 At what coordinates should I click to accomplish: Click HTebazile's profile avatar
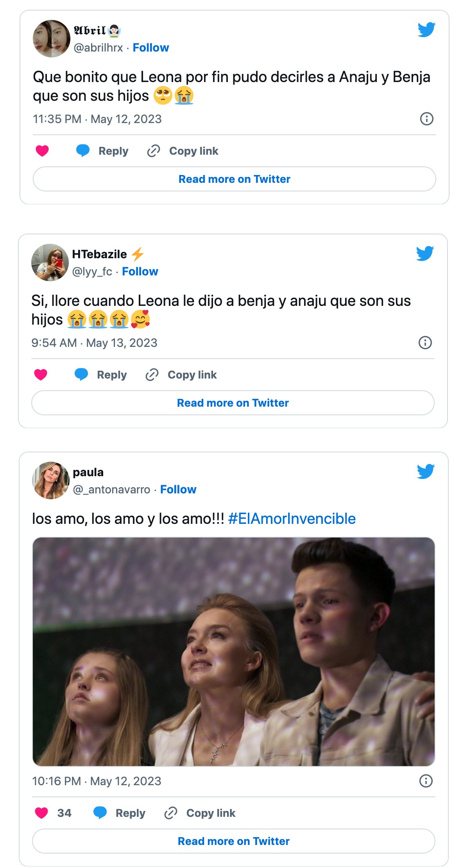pyautogui.click(x=50, y=263)
